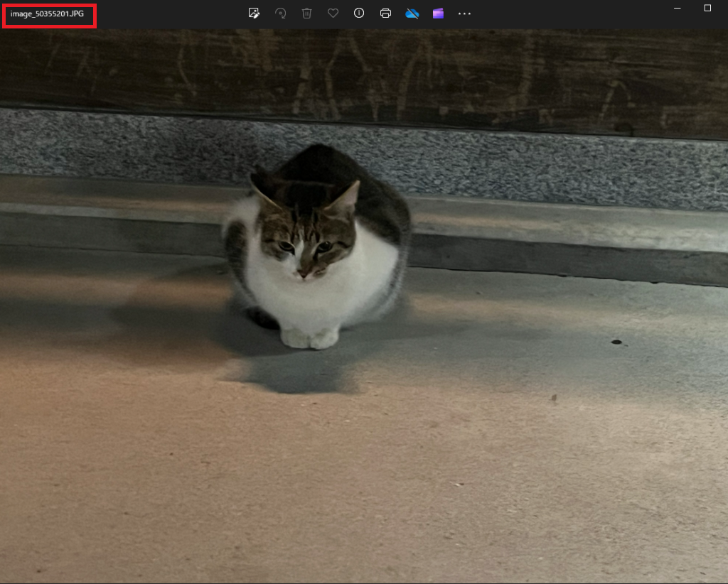
Task: Expand the See more three-dots menu
Action: 464,13
